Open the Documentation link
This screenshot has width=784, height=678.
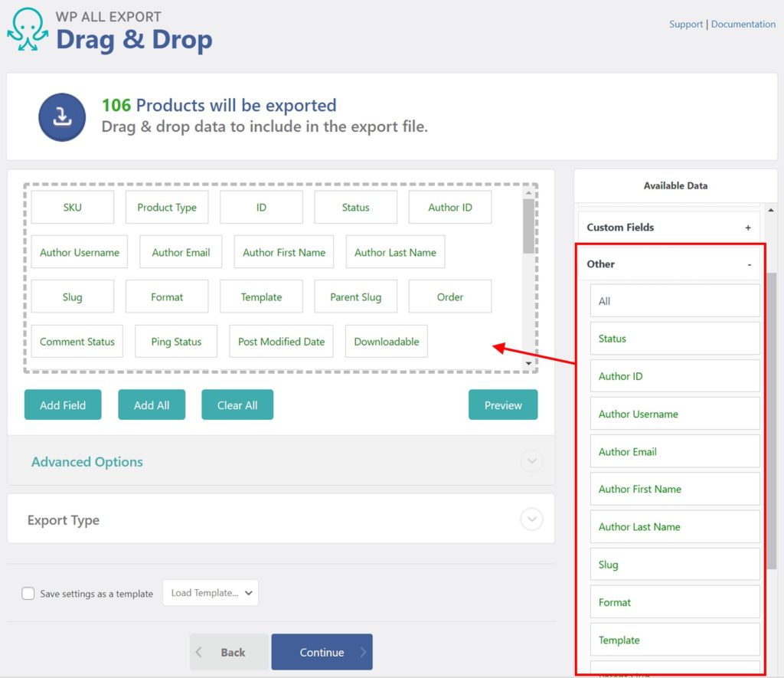coord(743,24)
